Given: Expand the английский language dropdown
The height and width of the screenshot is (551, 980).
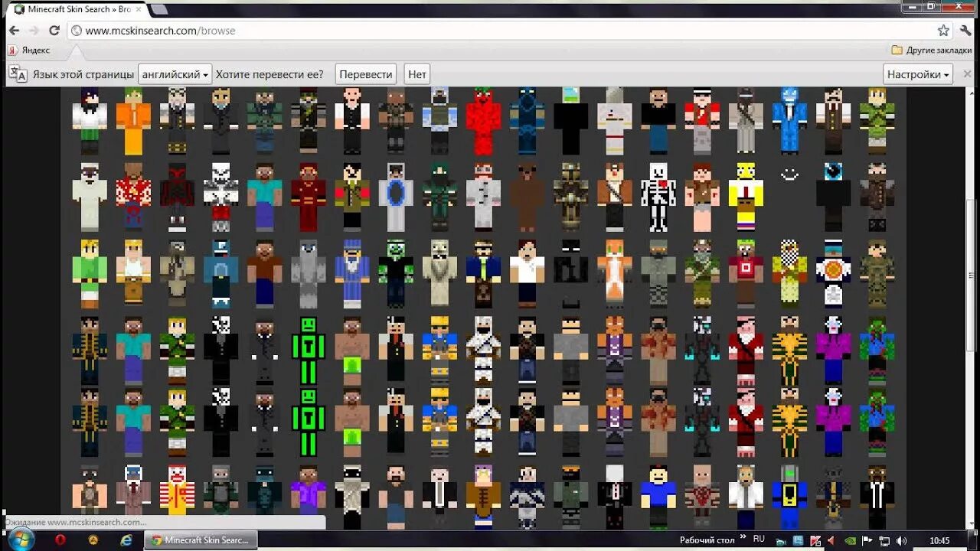Looking at the screenshot, I should (x=175, y=74).
